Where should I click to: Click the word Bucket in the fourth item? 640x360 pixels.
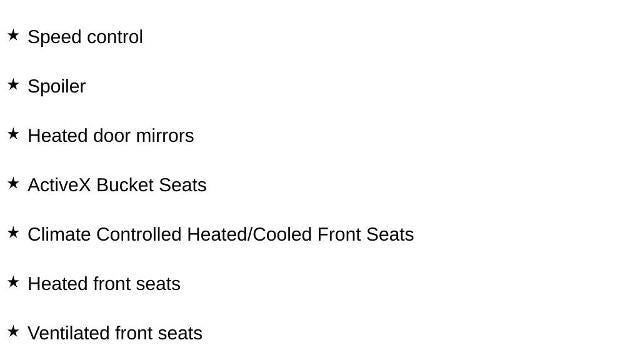tap(125, 185)
